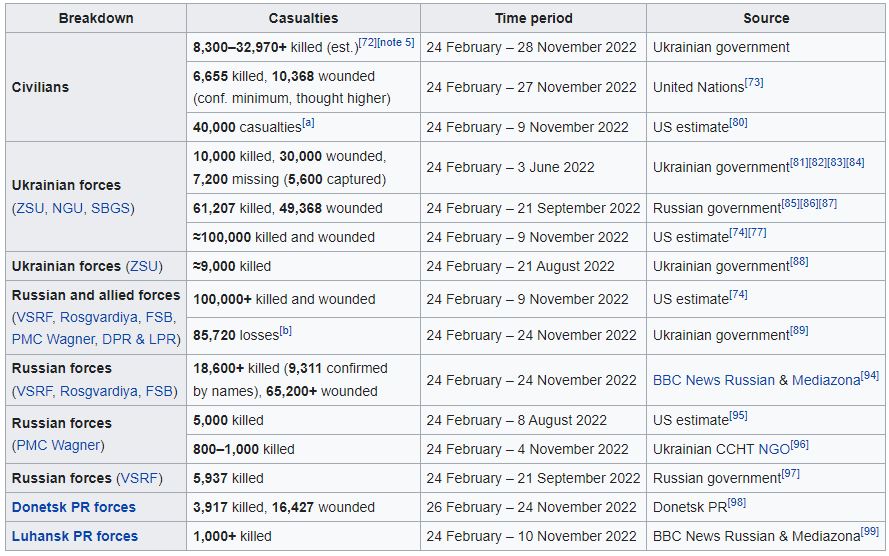Open the SBGS link
This screenshot has width=889, height=556.
tap(111, 209)
